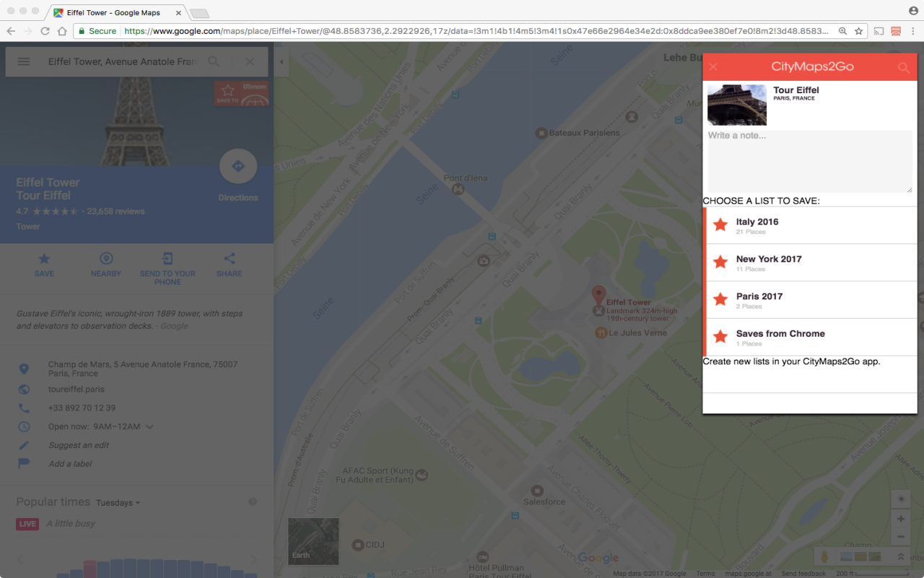The image size is (924, 578).
Task: Collapse the Google Maps side panel
Action: (281, 62)
